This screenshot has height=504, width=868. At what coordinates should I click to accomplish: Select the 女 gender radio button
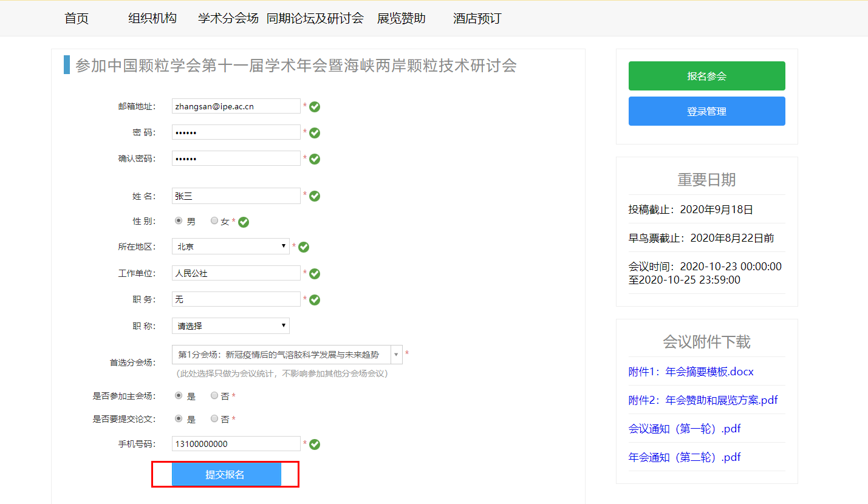[x=213, y=221]
